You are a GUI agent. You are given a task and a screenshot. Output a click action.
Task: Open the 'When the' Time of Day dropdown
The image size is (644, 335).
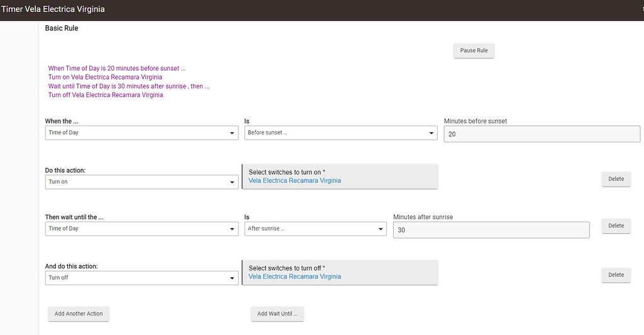click(142, 133)
